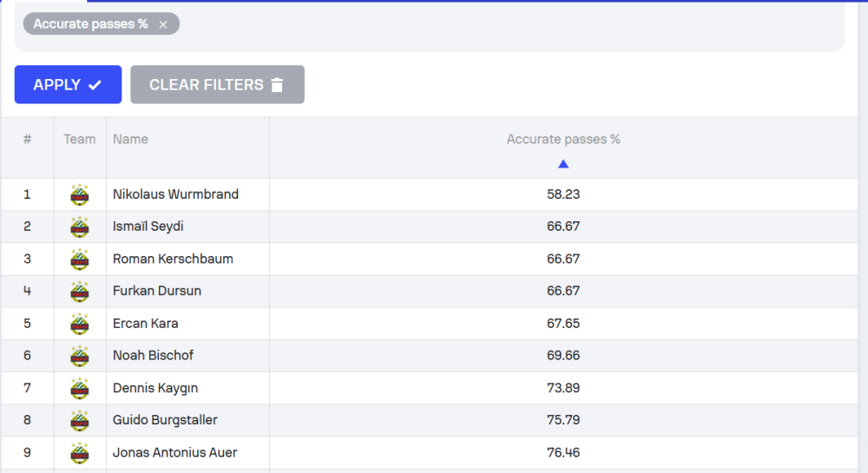Click the team logo in Dennis Kaygın's row
This screenshot has width=868, height=473.
(80, 388)
